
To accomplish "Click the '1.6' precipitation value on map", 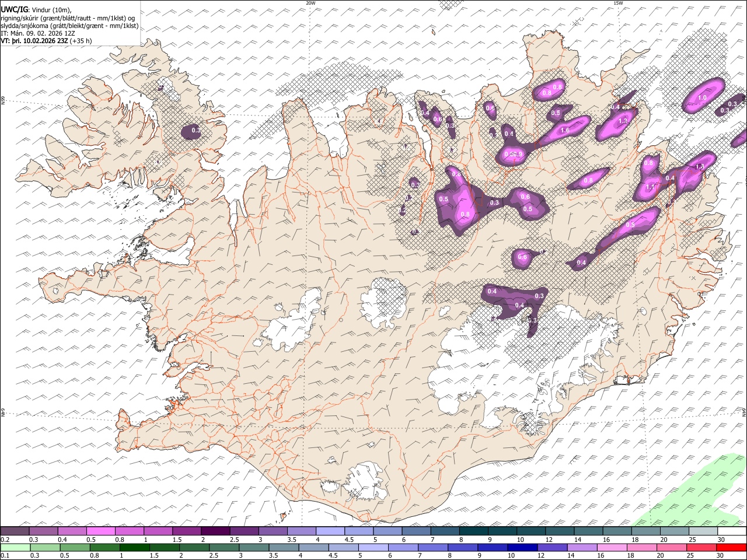I will pyautogui.click(x=565, y=131).
